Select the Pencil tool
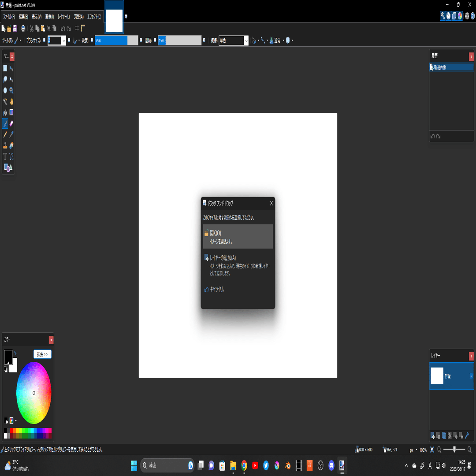Viewport: 476px width, 476px height. pyautogui.click(x=5, y=134)
